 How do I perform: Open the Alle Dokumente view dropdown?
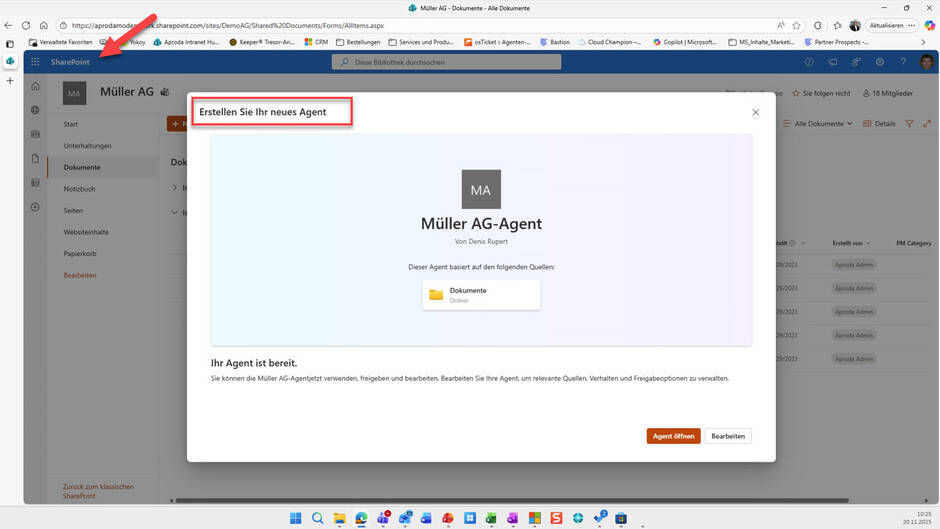coord(818,124)
